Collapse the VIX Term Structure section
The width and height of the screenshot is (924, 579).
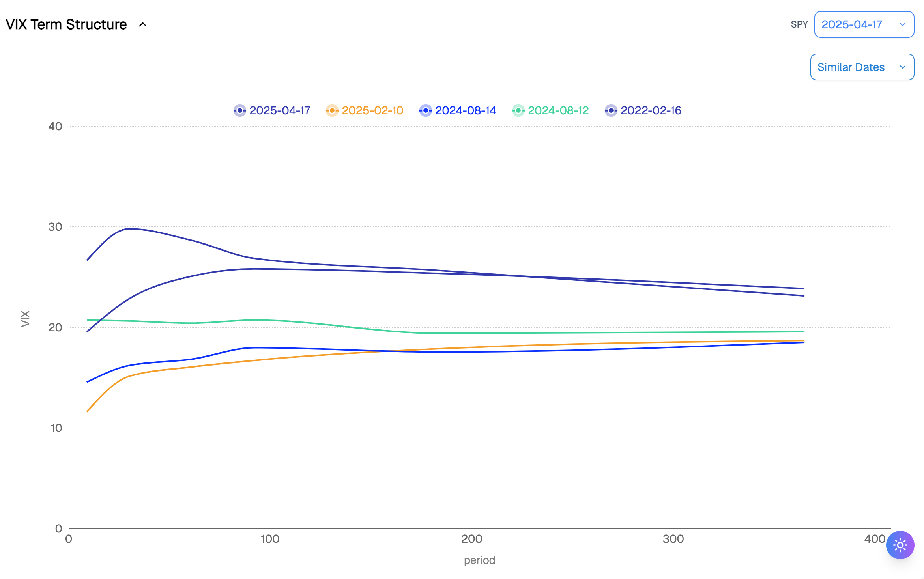pyautogui.click(x=143, y=25)
